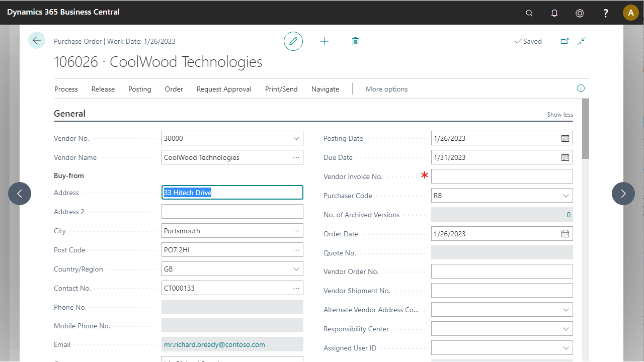Screen dimensions: 644x362
Task: Open the Posting menu
Action: click(x=140, y=89)
